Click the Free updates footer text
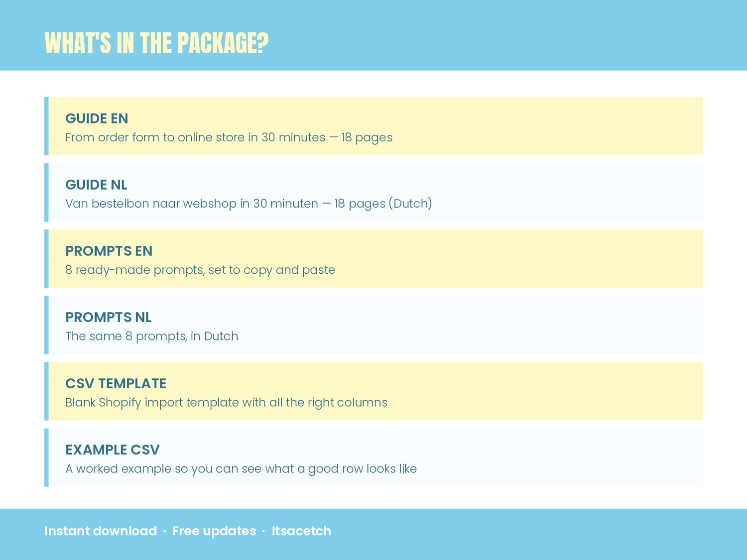The width and height of the screenshot is (747, 560). click(214, 531)
